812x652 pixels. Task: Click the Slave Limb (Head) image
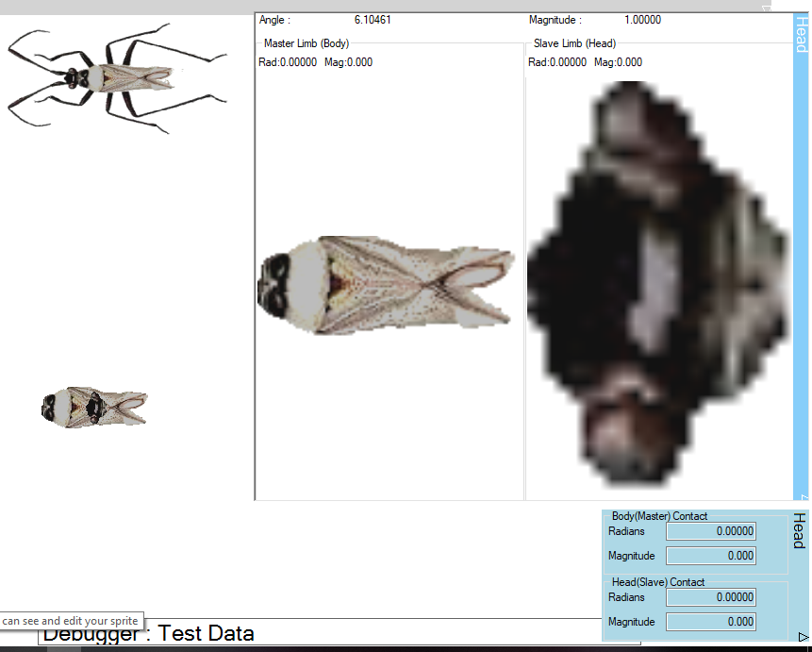[x=658, y=285]
